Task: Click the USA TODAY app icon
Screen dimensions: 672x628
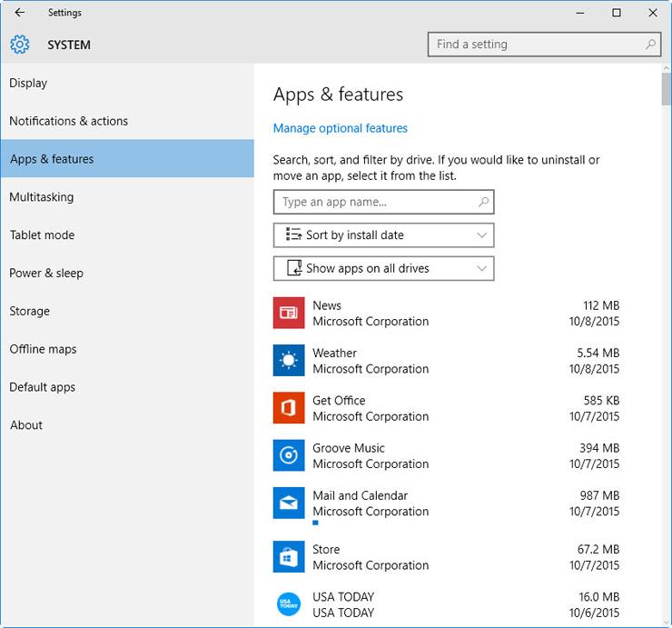Action: [289, 604]
